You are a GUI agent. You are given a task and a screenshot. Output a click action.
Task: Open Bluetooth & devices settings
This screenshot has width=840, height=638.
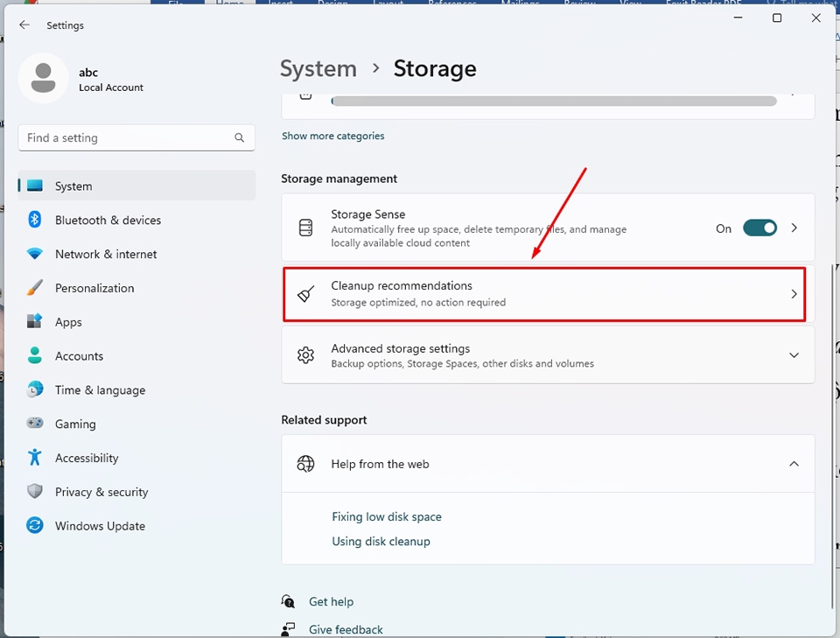coord(136,220)
